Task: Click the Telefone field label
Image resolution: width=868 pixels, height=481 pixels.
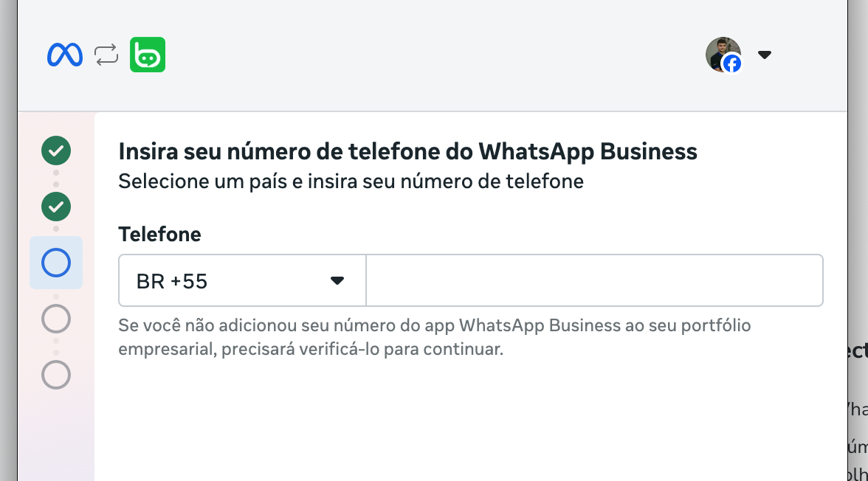Action: coord(159,235)
